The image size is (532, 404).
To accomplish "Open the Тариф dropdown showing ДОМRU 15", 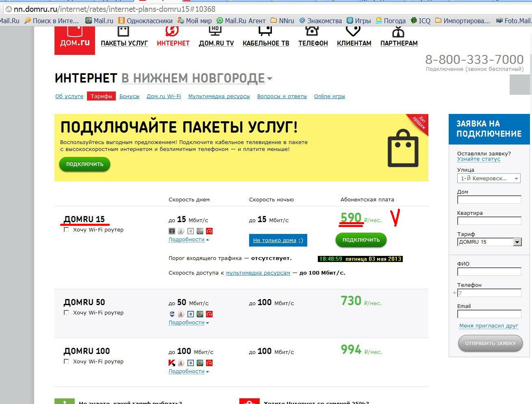I will (x=489, y=242).
